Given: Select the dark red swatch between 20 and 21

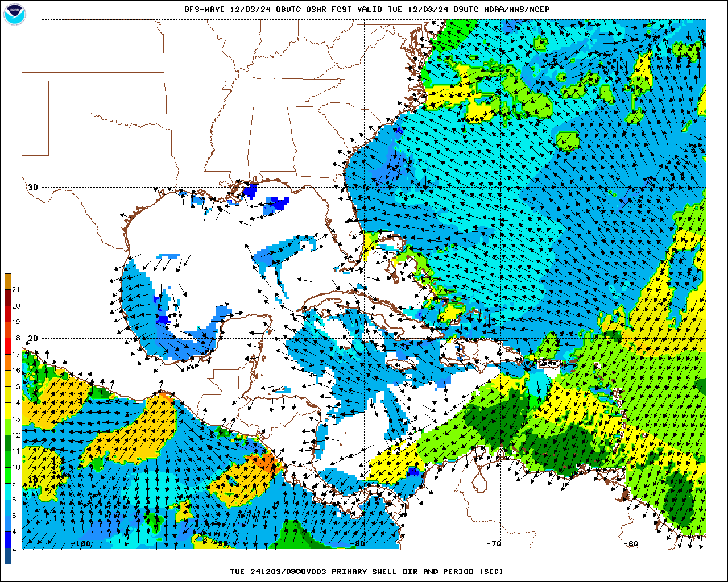Looking at the screenshot, I should pyautogui.click(x=8, y=298).
